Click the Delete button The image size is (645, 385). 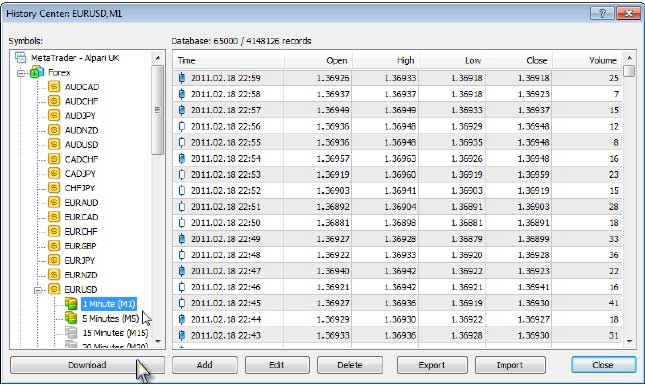pos(350,365)
